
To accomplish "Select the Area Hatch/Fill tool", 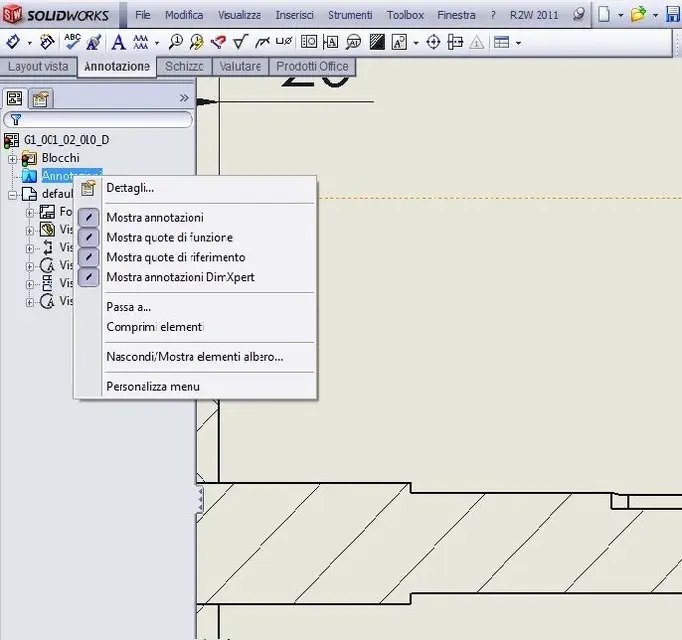I will (x=377, y=42).
